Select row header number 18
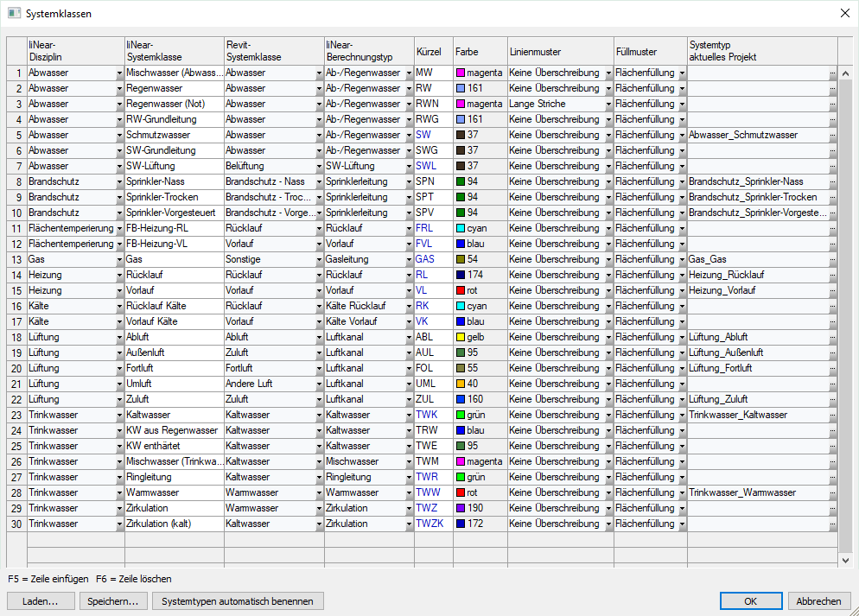The image size is (859, 616). point(17,337)
